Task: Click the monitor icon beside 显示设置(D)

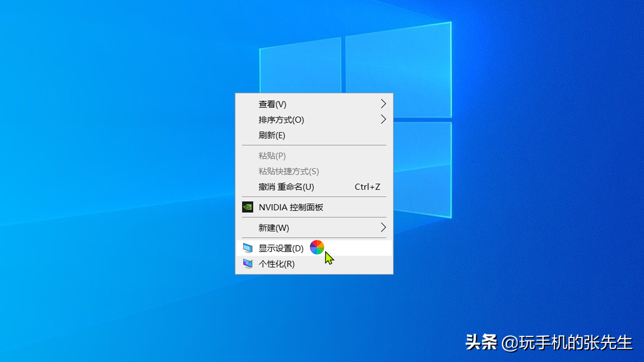Action: [248, 248]
